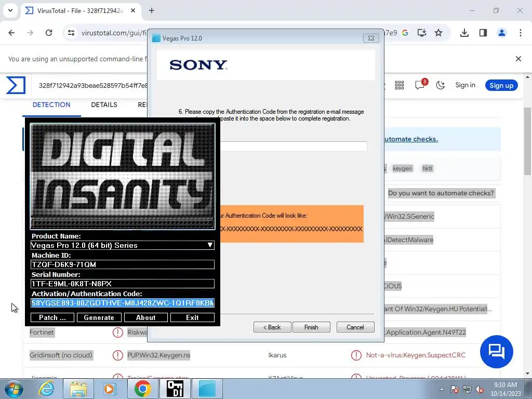This screenshot has height=399, width=532.
Task: Click the keygen tag
Action: click(402, 168)
